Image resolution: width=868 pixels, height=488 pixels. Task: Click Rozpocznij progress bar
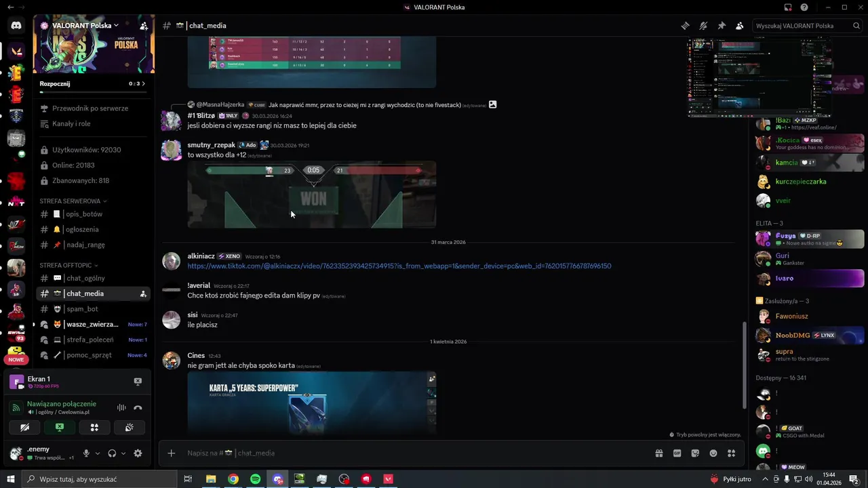(x=92, y=91)
